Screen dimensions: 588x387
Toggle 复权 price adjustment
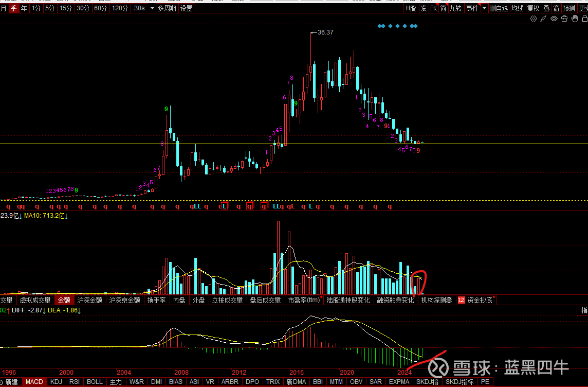(533, 8)
